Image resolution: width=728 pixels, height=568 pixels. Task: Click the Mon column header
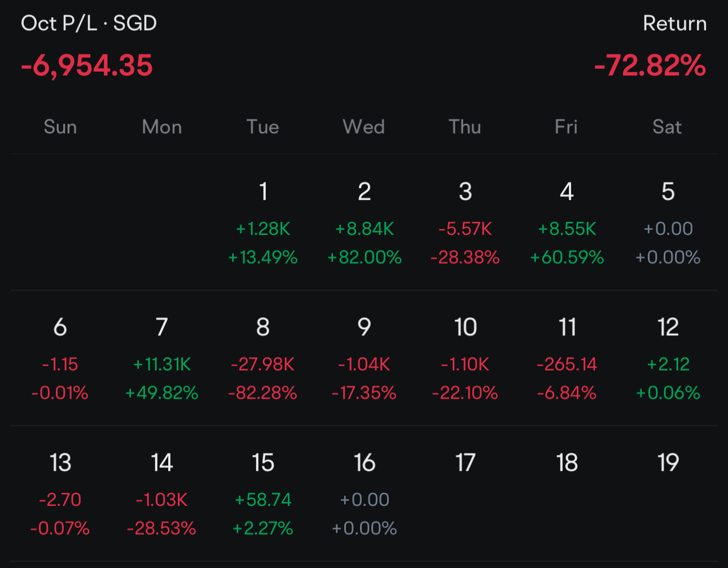pos(162,126)
